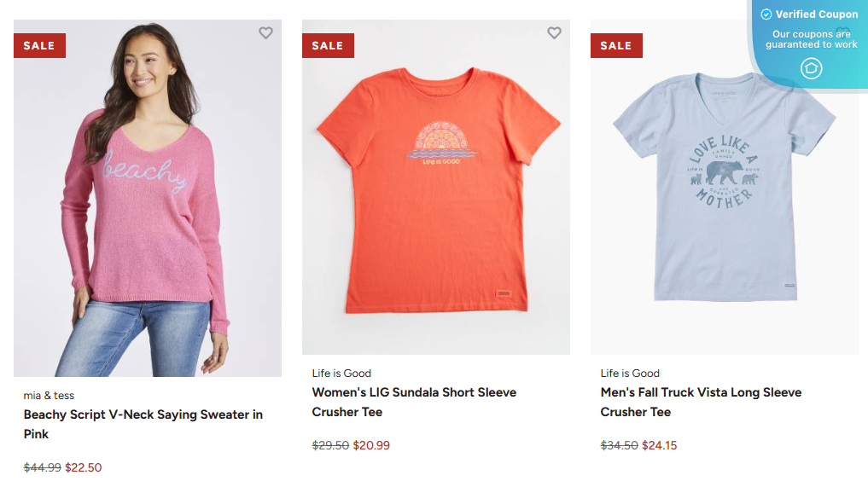Click the $20.99 sale price
The image size is (868, 481).
coord(371,445)
